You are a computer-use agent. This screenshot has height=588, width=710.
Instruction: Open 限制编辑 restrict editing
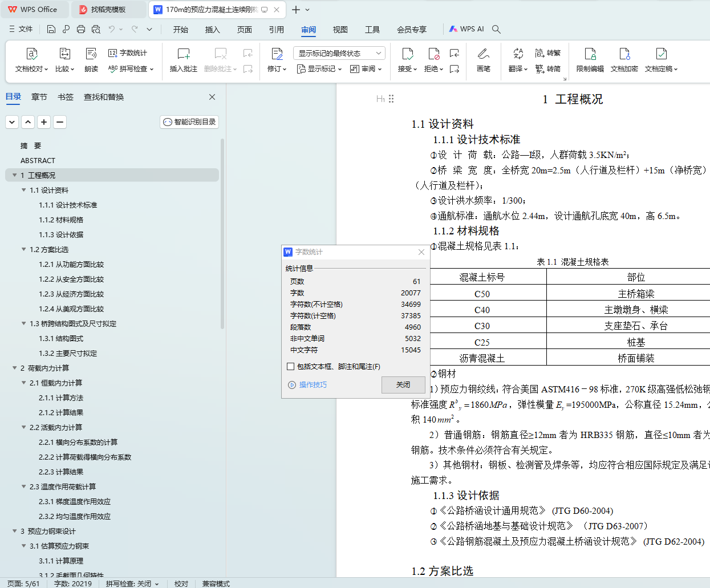click(x=590, y=60)
